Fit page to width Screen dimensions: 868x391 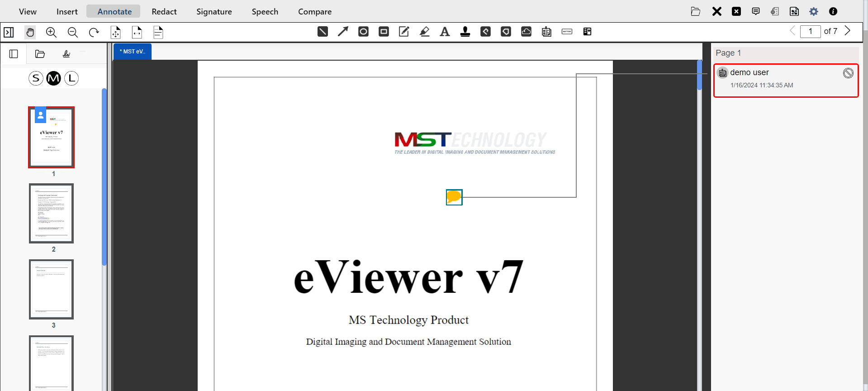coord(137,32)
